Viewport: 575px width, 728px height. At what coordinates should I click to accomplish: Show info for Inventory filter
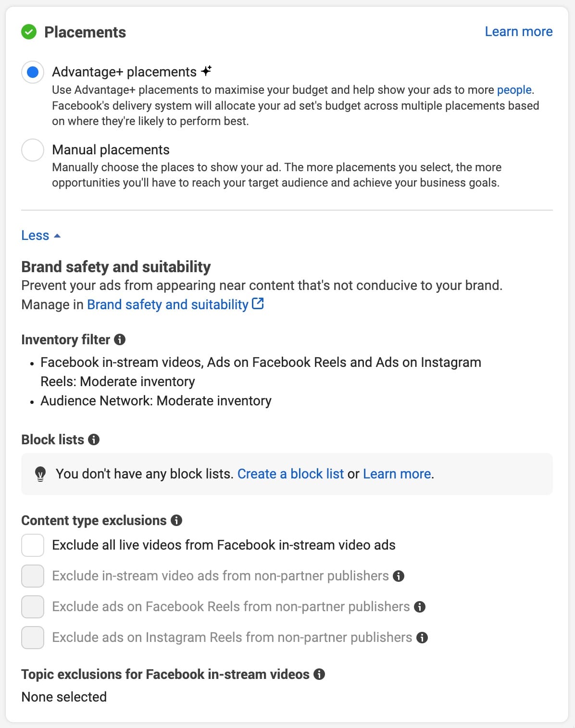click(x=120, y=339)
